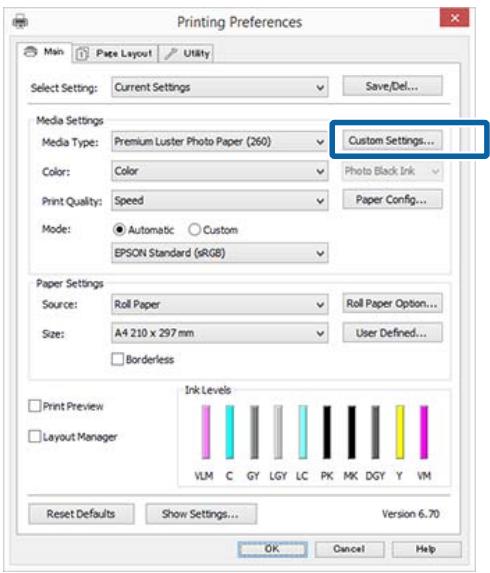Open the paper Size dropdown
This screenshot has height=573, width=490.
click(220, 333)
